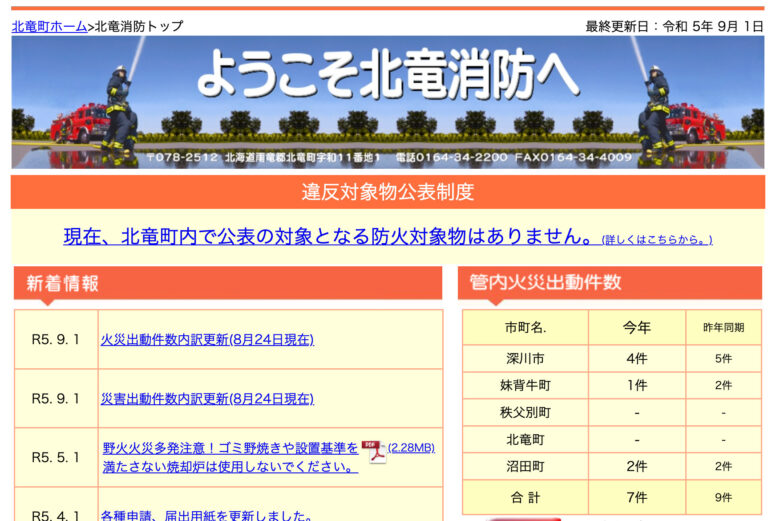Follow the 詳しくはこちらから details link
The width and height of the screenshot is (768, 521).
pos(656,240)
